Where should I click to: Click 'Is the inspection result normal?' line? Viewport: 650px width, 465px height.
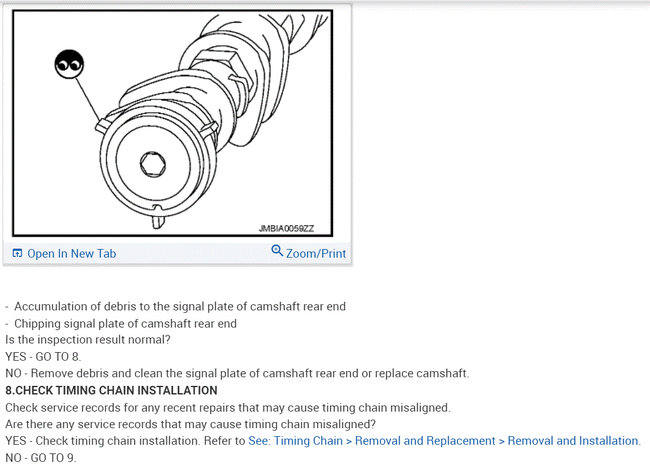pos(87,339)
